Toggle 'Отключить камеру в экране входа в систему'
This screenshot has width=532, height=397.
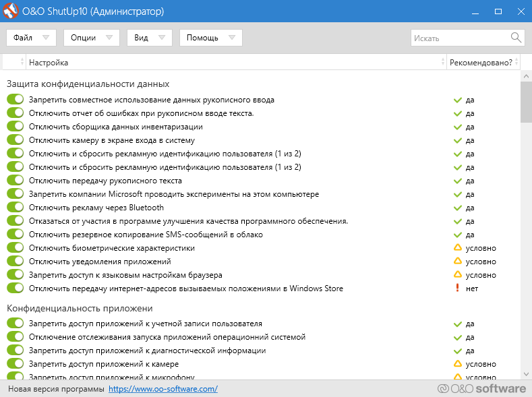click(x=15, y=140)
